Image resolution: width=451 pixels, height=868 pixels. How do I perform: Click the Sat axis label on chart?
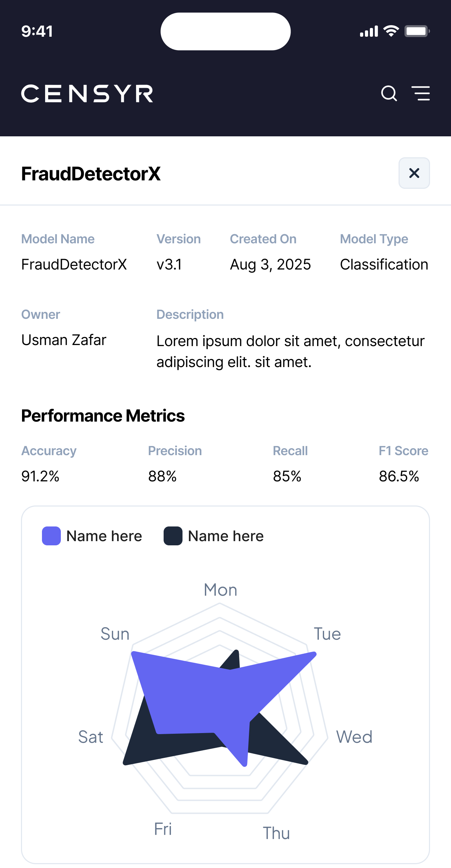[91, 737]
